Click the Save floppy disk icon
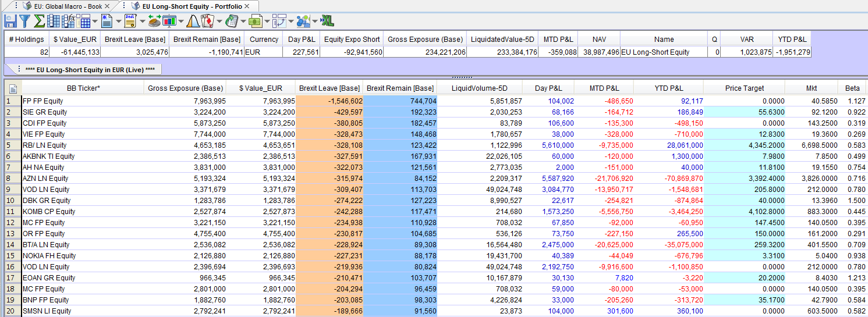 (x=10, y=22)
